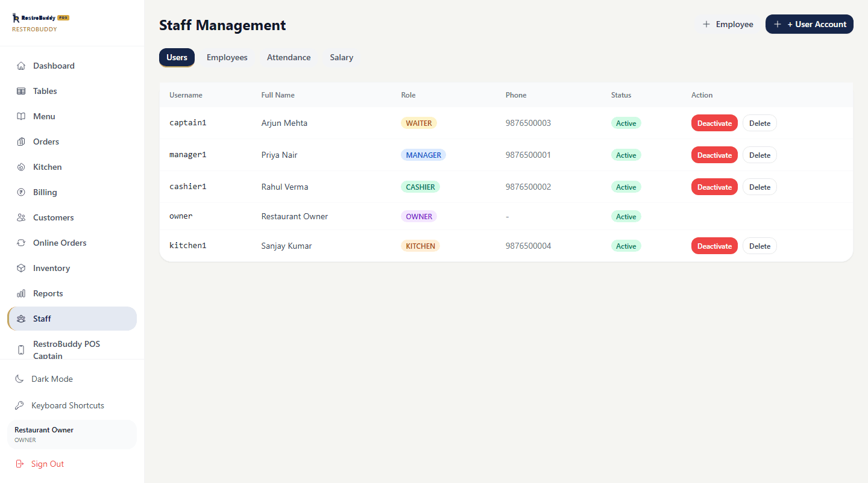Delete the manager1 user
This screenshot has height=483, width=868.
tap(759, 155)
